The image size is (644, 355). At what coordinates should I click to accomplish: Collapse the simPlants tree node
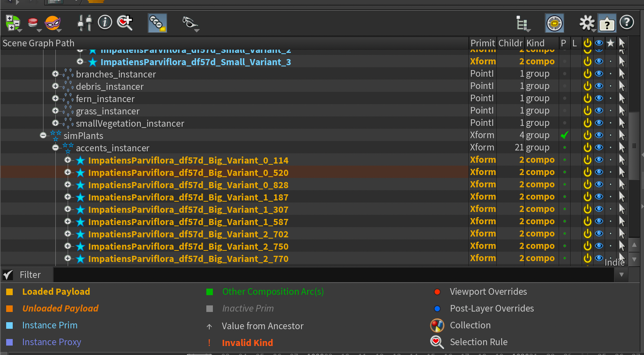43,135
